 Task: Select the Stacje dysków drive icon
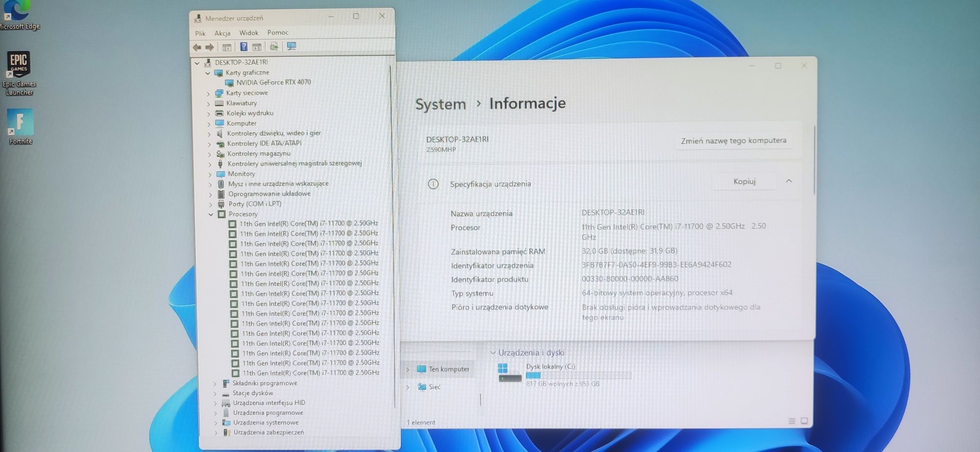pyautogui.click(x=225, y=393)
